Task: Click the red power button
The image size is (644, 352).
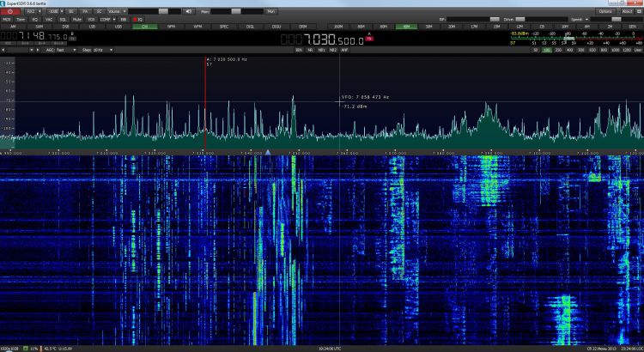Action: click(x=10, y=11)
